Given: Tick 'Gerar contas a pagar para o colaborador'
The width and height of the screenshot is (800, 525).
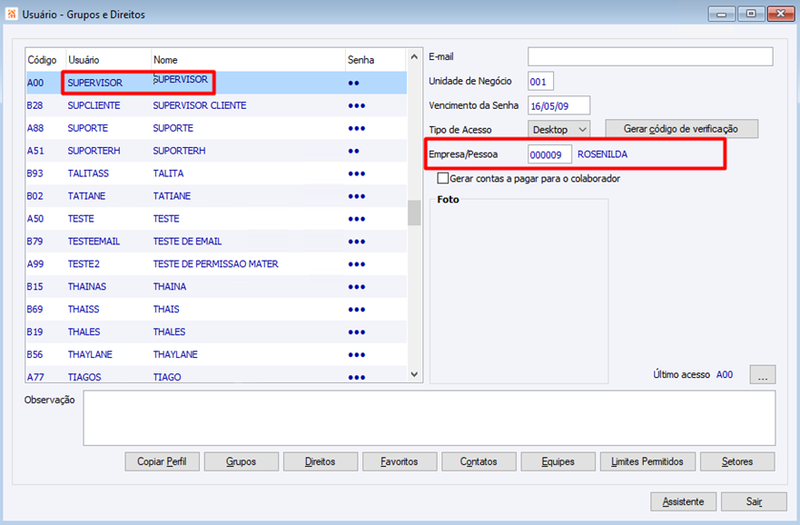Looking at the screenshot, I should pos(443,178).
